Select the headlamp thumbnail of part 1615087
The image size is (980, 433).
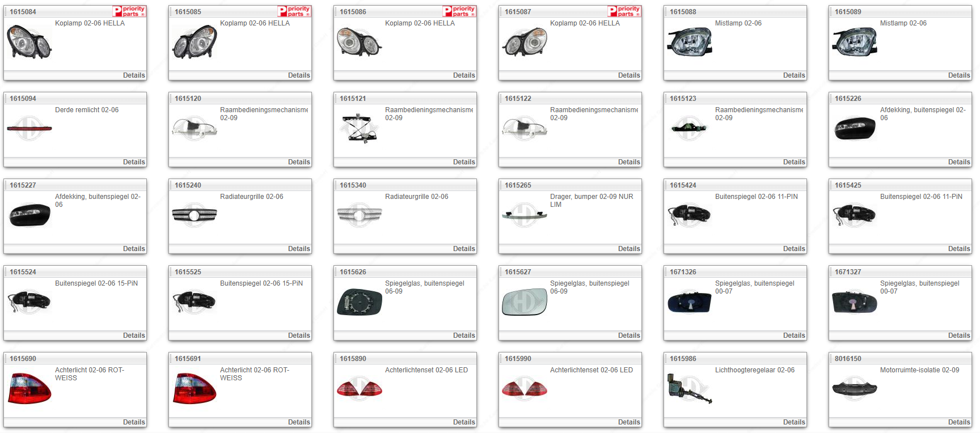[x=524, y=43]
